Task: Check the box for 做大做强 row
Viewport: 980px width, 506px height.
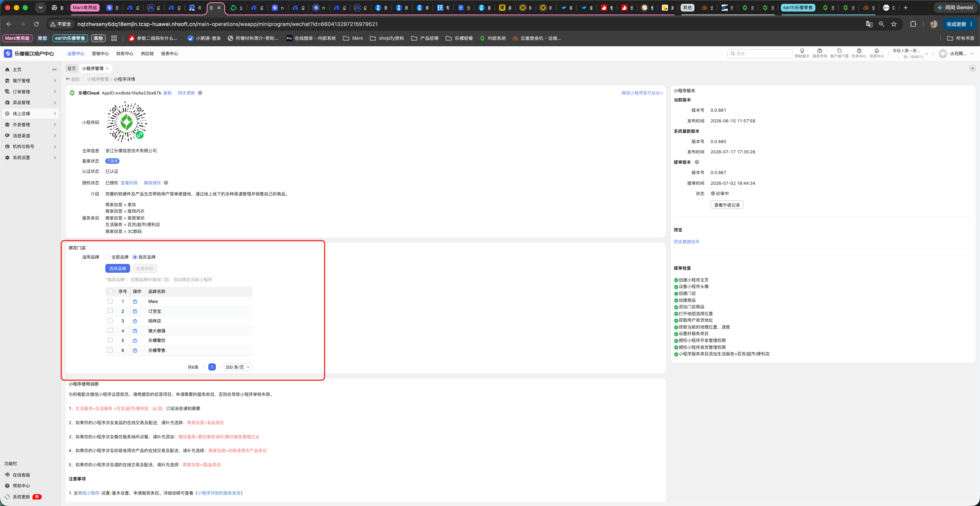Action: tap(110, 330)
